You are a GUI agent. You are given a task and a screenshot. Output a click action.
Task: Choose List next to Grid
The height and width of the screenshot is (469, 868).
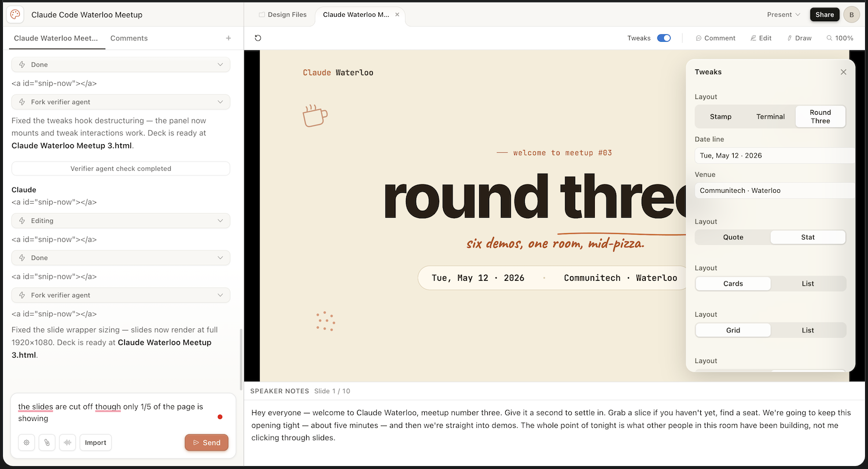point(808,330)
